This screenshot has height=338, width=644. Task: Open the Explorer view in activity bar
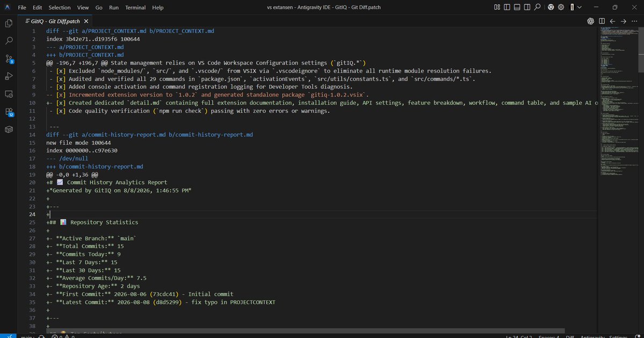(x=9, y=24)
